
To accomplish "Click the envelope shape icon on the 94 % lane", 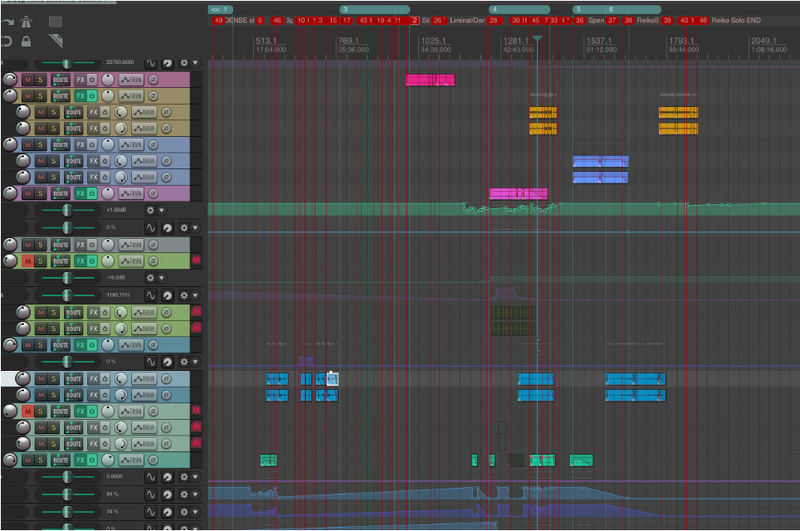I will click(152, 494).
